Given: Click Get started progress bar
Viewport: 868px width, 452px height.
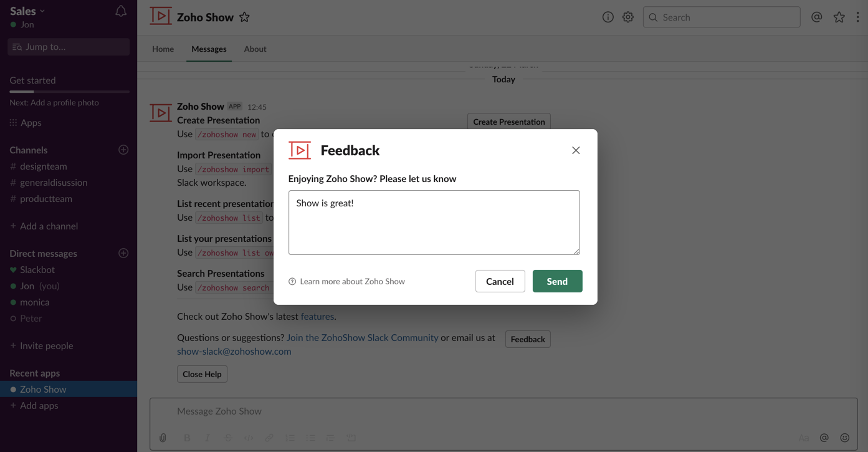Looking at the screenshot, I should tap(69, 92).
